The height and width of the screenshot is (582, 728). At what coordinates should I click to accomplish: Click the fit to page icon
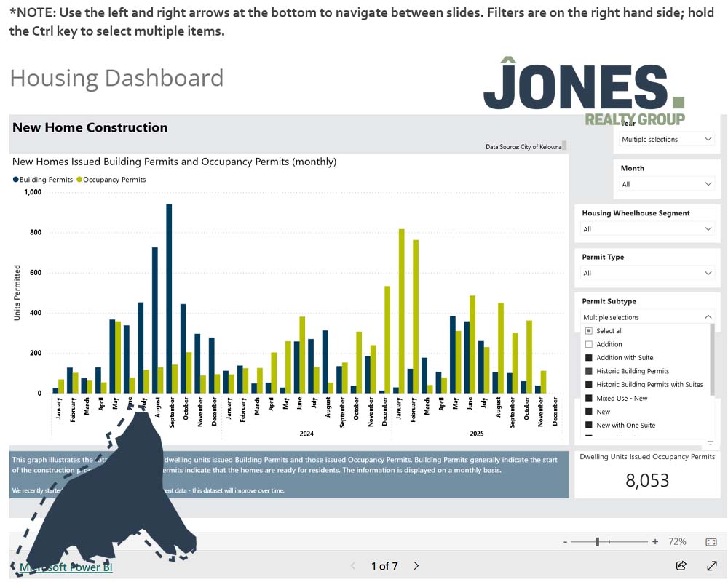[x=711, y=542]
